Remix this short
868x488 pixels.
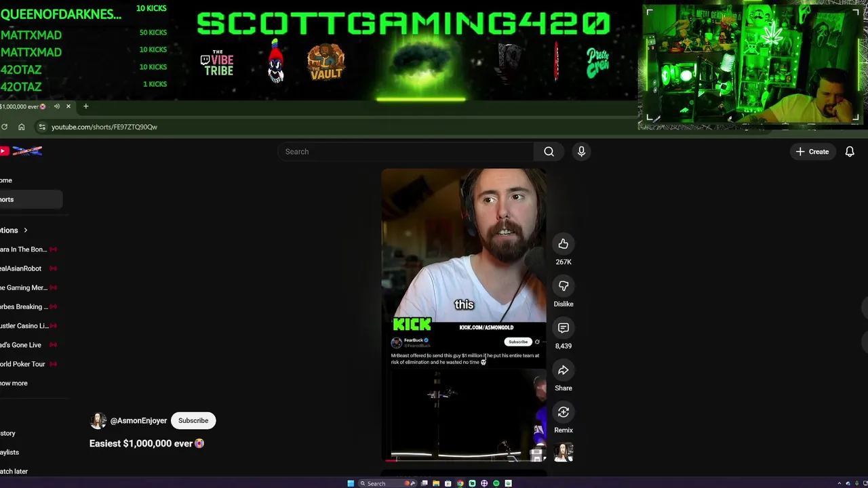563,412
